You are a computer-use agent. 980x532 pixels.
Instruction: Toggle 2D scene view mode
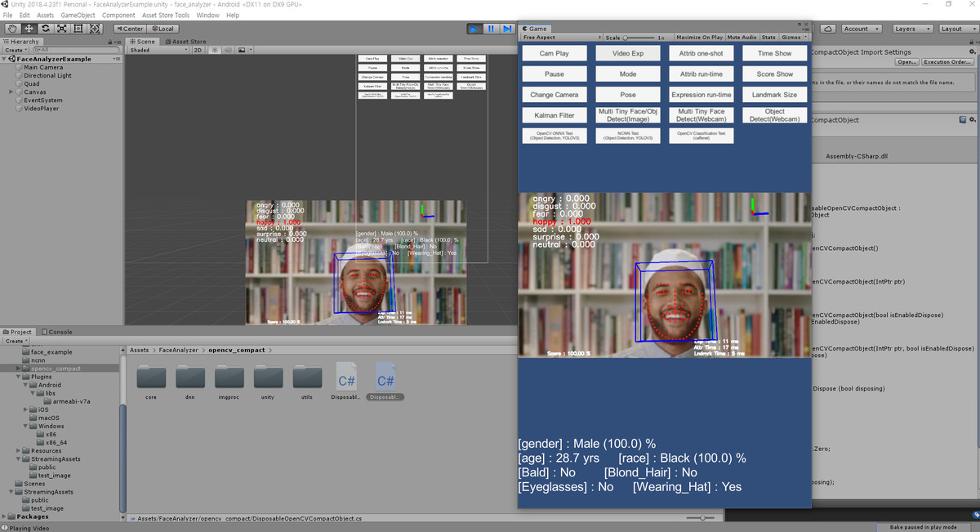[x=198, y=50]
